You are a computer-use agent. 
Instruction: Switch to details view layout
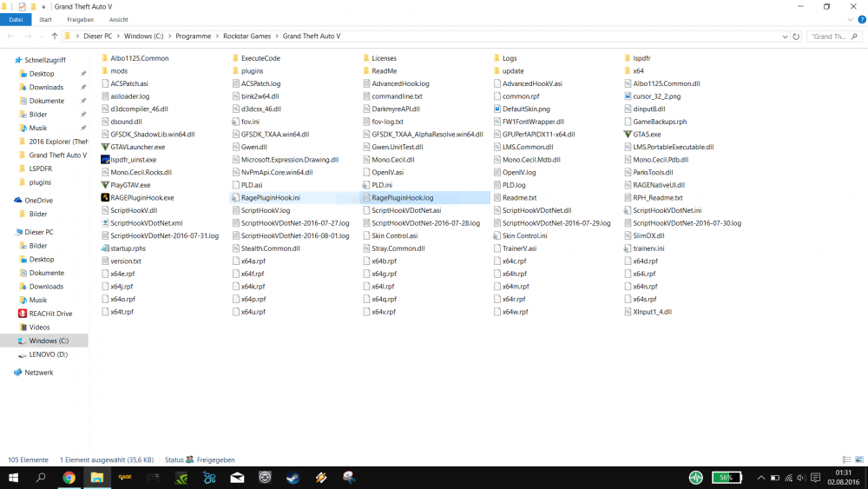846,459
